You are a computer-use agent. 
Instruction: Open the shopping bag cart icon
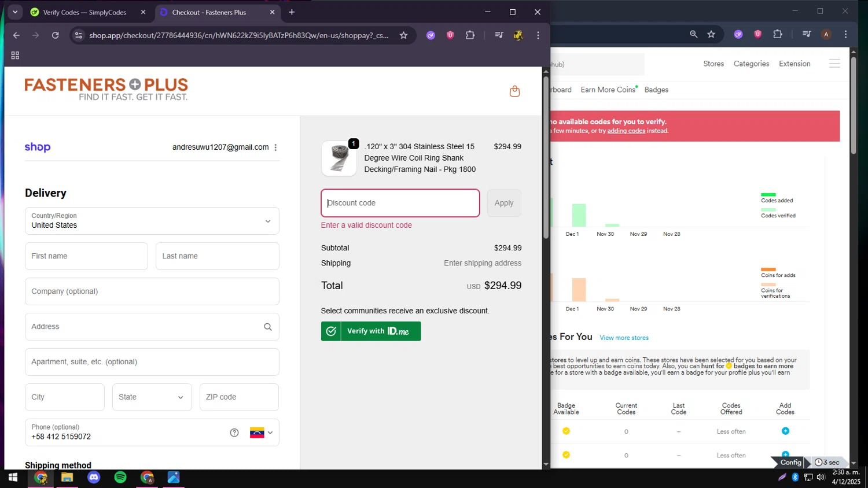point(514,91)
